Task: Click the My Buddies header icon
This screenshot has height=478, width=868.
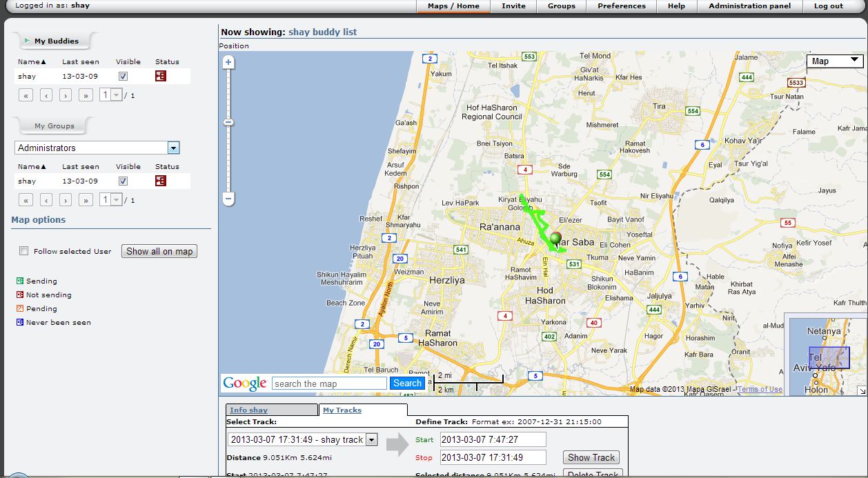Action: pyautogui.click(x=27, y=41)
